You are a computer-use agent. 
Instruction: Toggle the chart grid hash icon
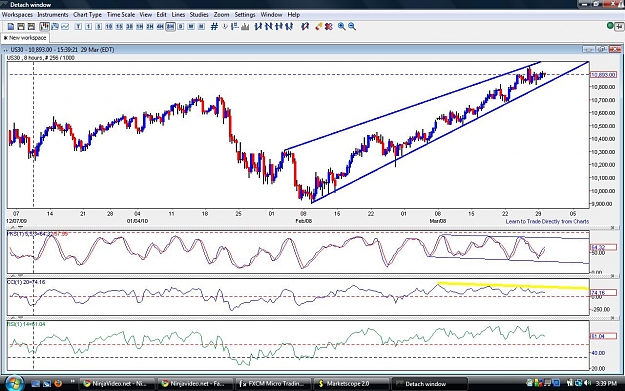coord(214,27)
